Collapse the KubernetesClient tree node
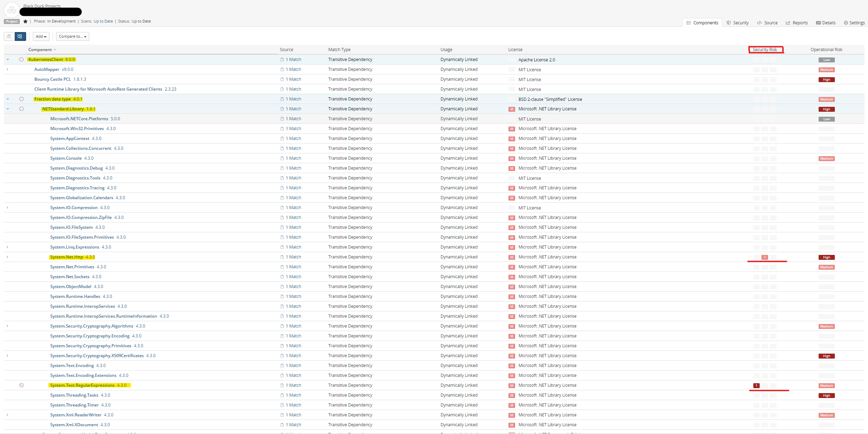868x434 pixels. point(8,60)
